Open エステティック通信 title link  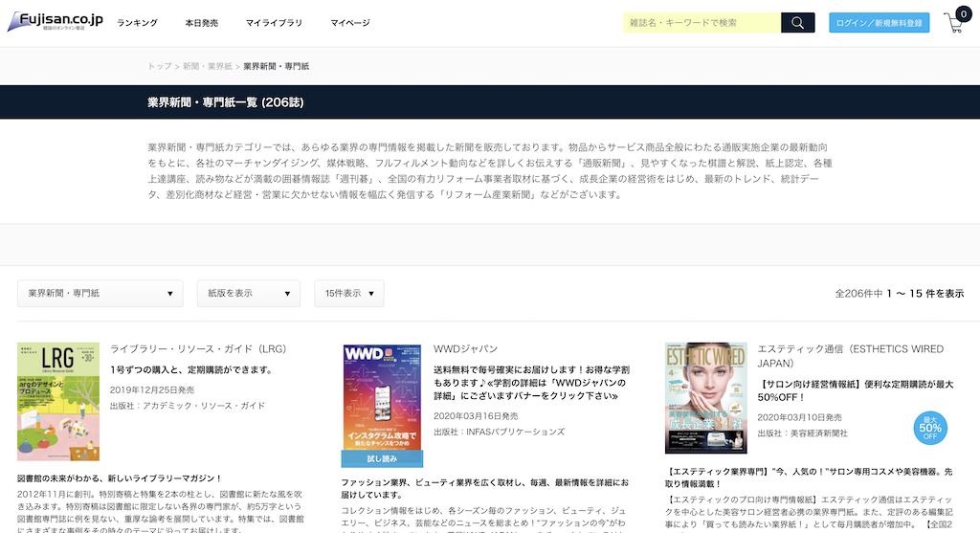(x=851, y=356)
